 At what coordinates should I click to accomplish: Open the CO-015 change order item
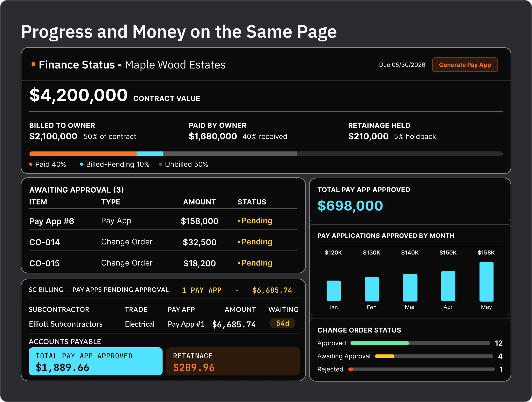click(45, 263)
